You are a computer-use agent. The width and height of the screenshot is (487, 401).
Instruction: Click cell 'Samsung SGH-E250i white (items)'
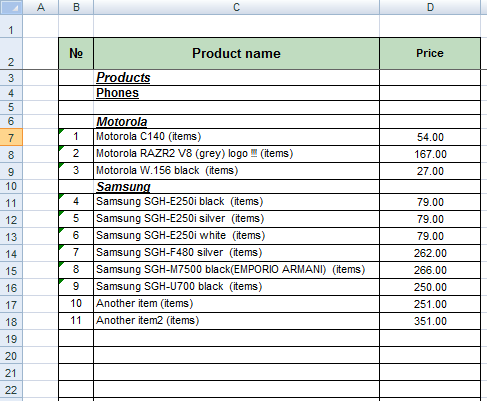click(236, 236)
